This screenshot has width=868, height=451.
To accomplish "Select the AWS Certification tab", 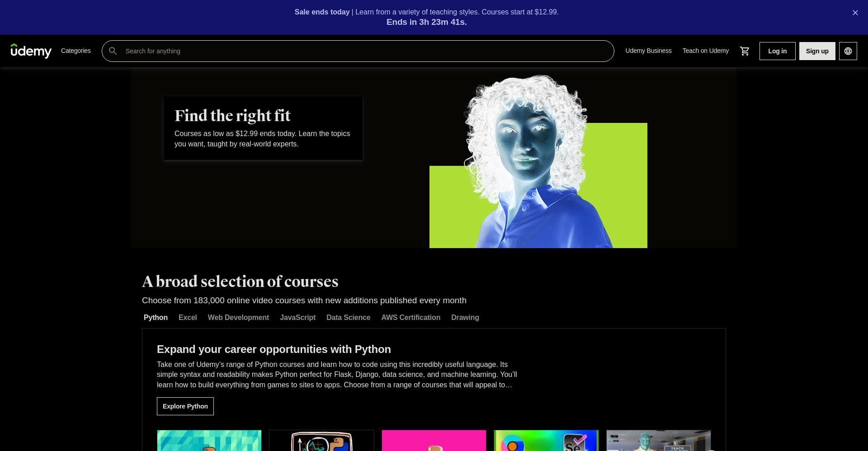I will 410,318.
